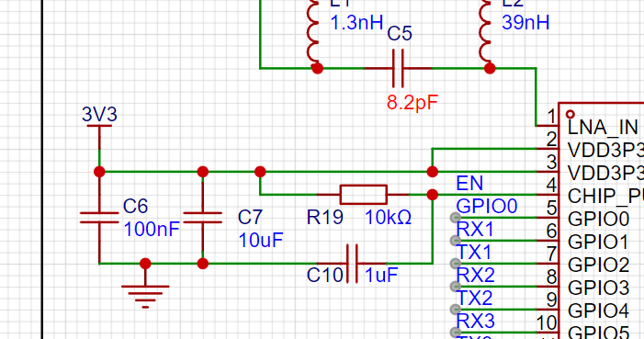Click the junction dot above the ground symbol

coord(145,264)
